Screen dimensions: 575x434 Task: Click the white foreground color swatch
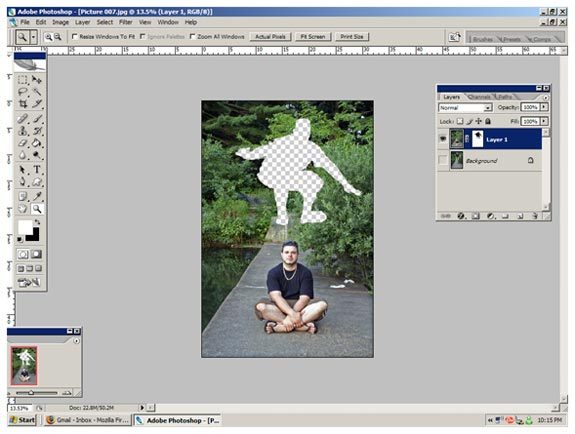click(x=25, y=227)
